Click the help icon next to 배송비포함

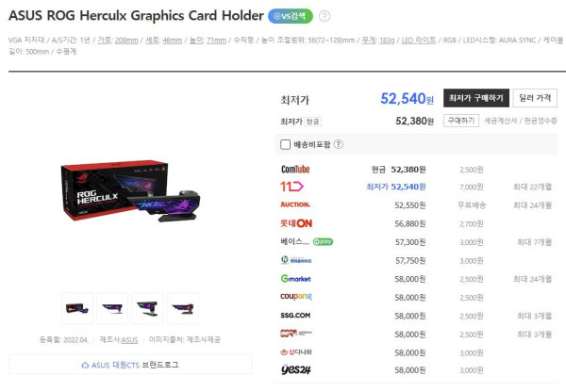[x=339, y=144]
